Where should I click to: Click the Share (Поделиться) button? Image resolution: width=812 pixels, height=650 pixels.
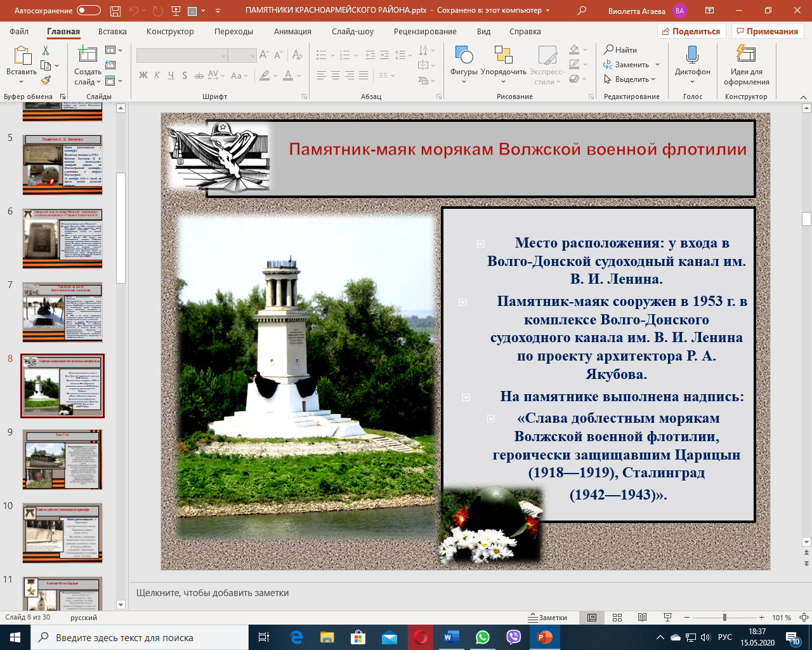(x=691, y=31)
